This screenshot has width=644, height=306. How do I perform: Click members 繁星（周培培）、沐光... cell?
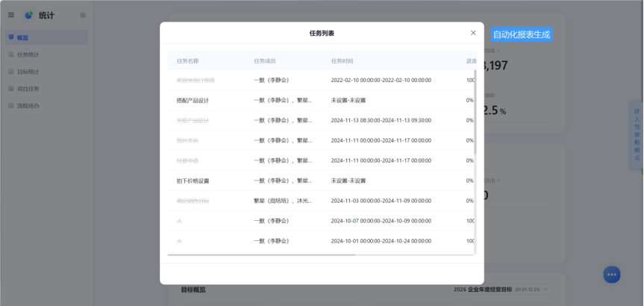[283, 201]
